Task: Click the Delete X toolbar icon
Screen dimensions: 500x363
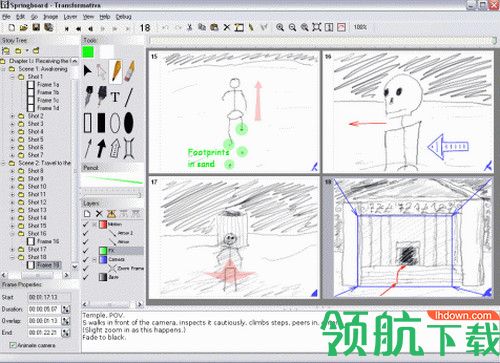Action: pyautogui.click(x=227, y=27)
